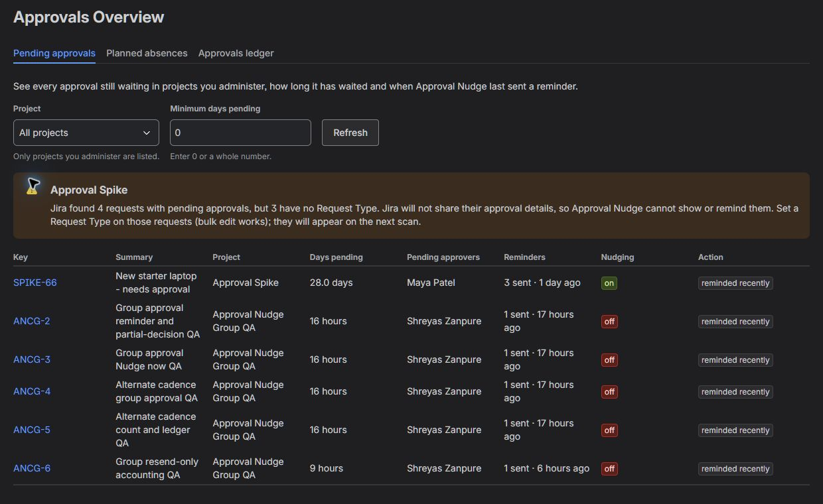Select the "Reminders" column header
The height and width of the screenshot is (504, 823).
coord(524,257)
